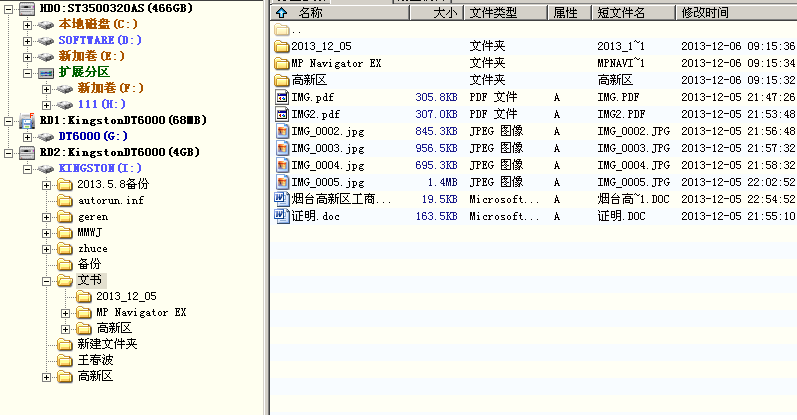797x420 pixels.
Task: Select KINGSTON (I:) partition in tree
Action: click(99, 168)
